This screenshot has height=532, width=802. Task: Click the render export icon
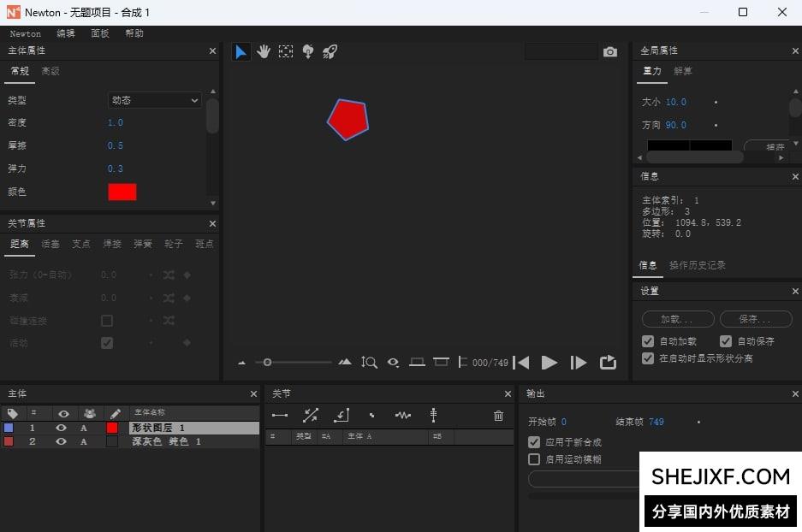point(608,363)
